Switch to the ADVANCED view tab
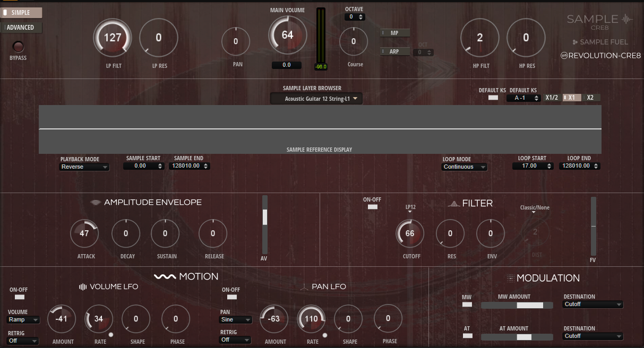 (x=21, y=28)
